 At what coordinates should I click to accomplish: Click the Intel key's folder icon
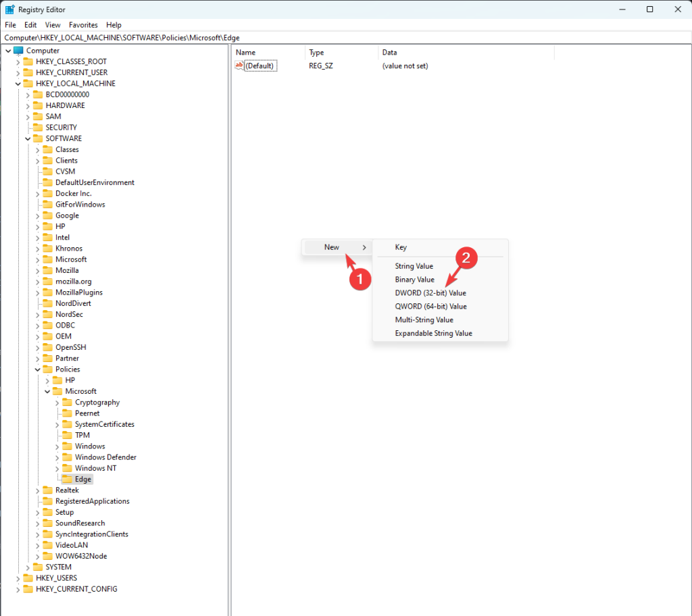(x=46, y=237)
